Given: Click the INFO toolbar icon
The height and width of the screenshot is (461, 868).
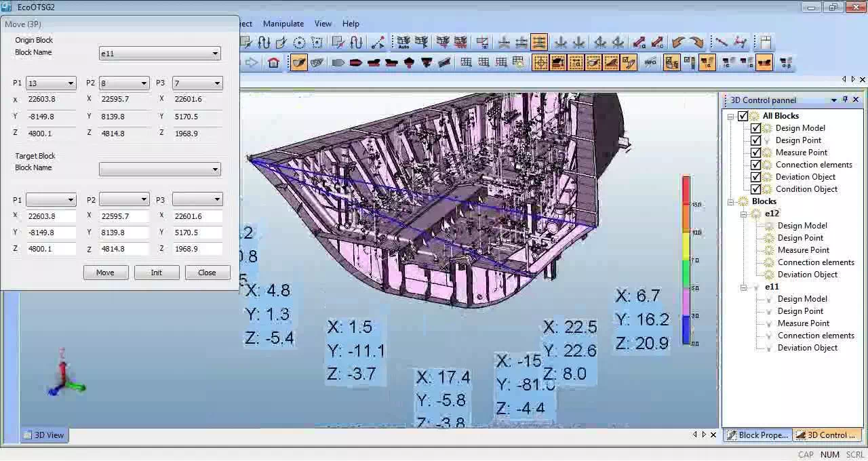Looking at the screenshot, I should point(650,63).
